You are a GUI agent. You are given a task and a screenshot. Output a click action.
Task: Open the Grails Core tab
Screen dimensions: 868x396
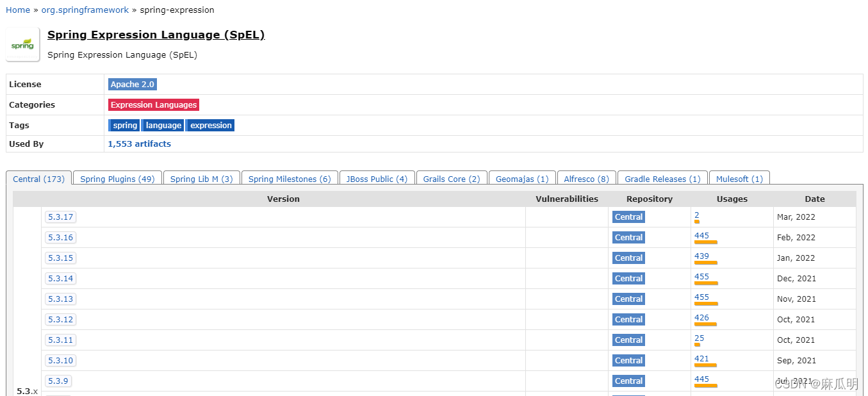click(x=451, y=179)
